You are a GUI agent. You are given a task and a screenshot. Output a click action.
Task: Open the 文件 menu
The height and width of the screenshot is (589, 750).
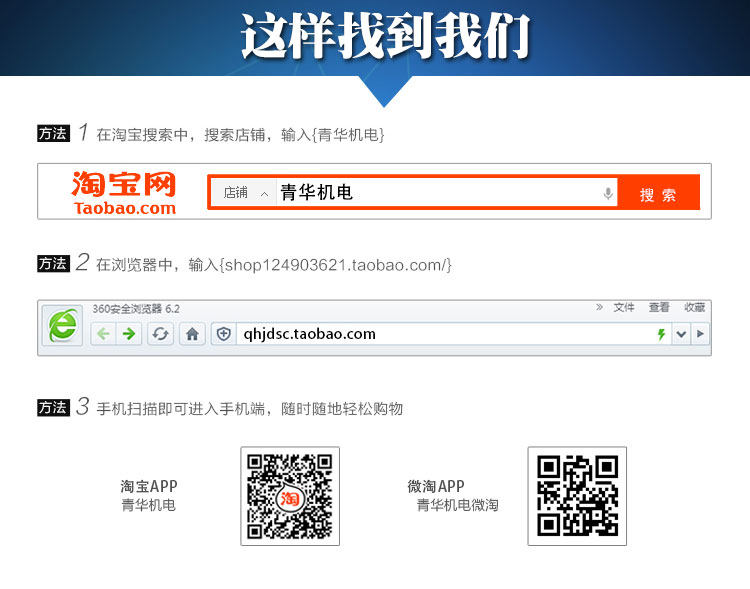(624, 307)
